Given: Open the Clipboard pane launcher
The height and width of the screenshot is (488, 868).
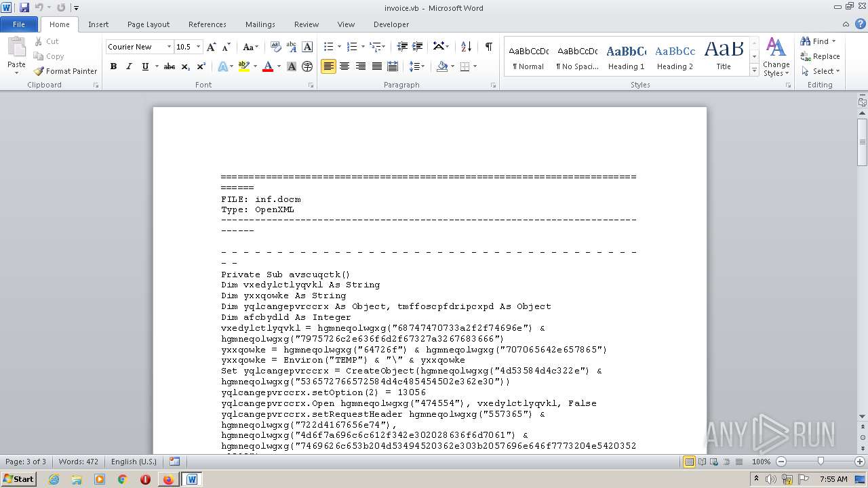Looking at the screenshot, I should pyautogui.click(x=96, y=85).
